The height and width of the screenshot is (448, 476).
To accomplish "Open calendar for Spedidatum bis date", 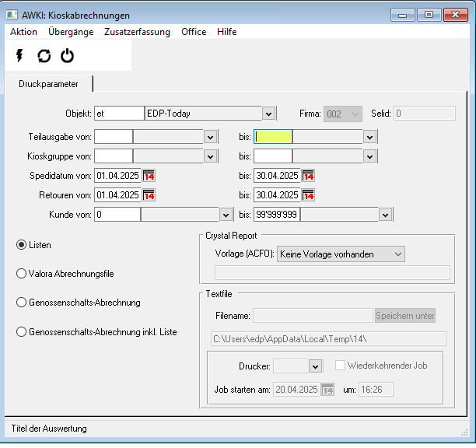I will click(308, 175).
